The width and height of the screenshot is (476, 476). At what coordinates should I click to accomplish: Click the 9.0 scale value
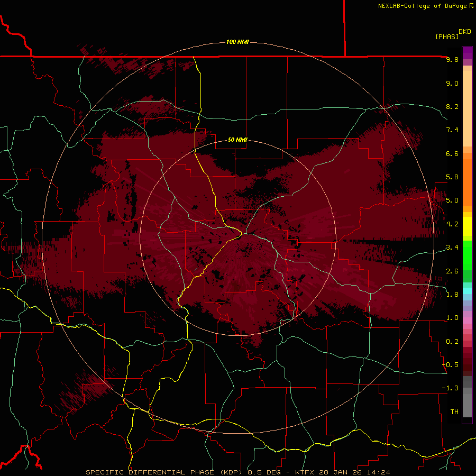(452, 83)
